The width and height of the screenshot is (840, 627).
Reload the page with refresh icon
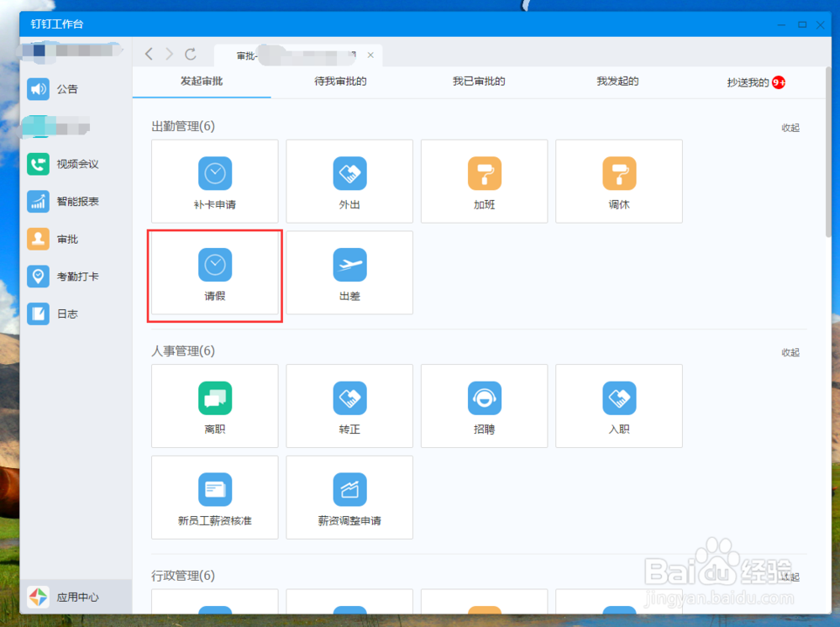pos(190,54)
